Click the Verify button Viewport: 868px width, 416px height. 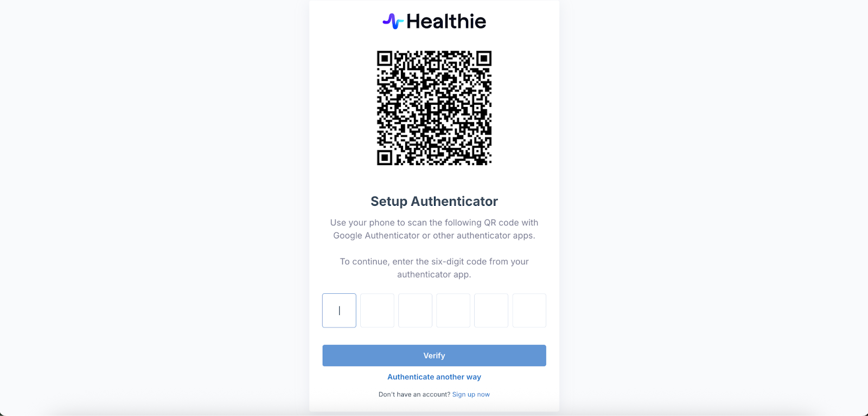(434, 356)
